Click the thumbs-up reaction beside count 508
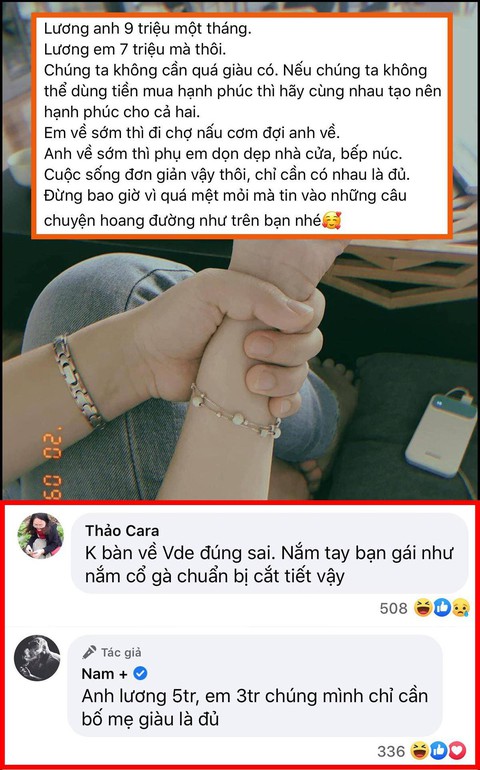480x770 pixels. pos(442,608)
